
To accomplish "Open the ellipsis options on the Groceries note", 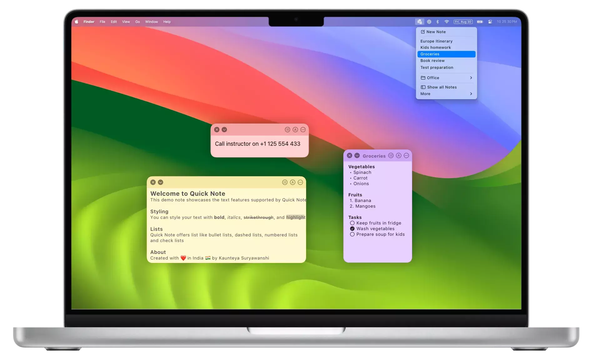I will [x=406, y=155].
